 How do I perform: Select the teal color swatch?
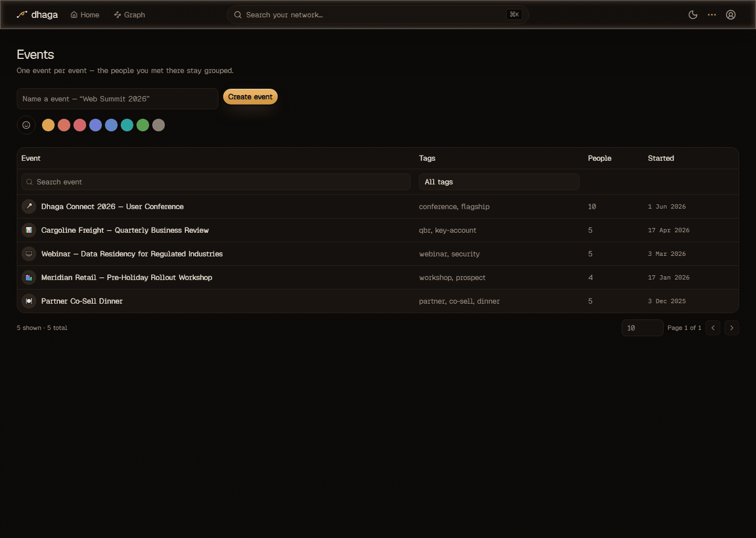click(x=127, y=125)
